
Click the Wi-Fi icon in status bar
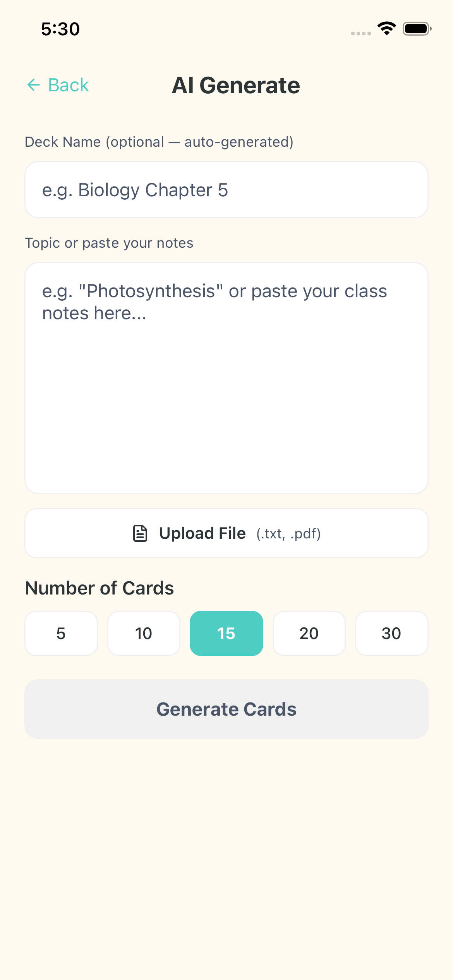click(386, 29)
